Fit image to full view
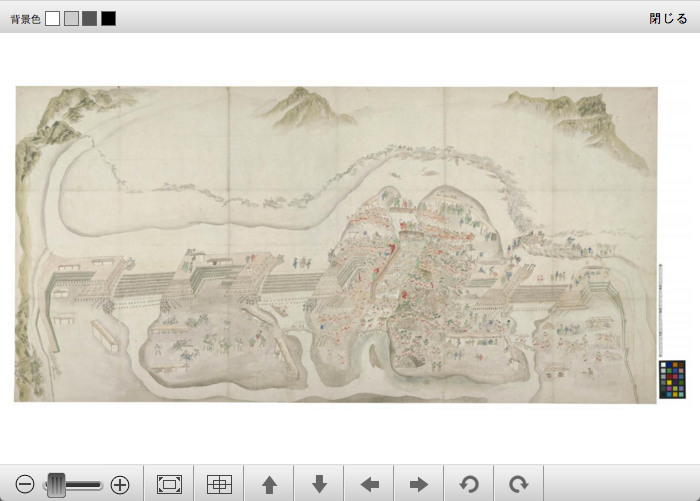Viewport: 700px width, 501px height. pos(169,484)
